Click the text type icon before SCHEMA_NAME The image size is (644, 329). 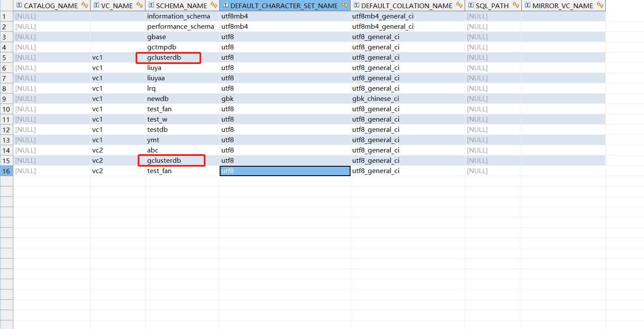point(151,6)
